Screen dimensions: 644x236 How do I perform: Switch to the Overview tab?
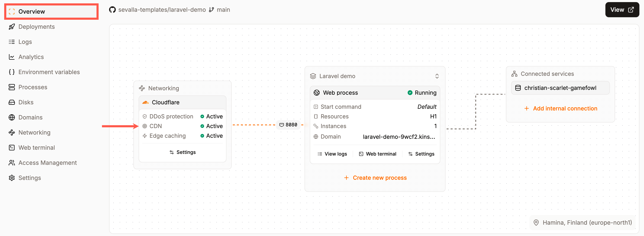pos(31,11)
